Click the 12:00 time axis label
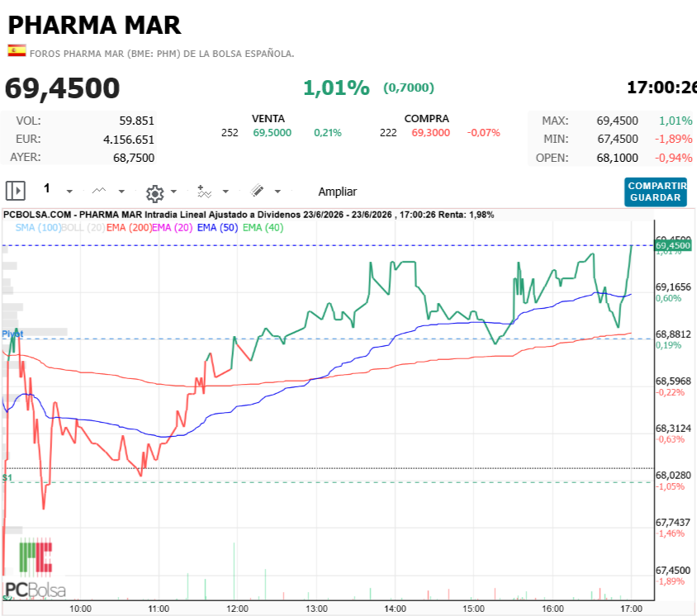This screenshot has height=616, width=697. [x=237, y=609]
